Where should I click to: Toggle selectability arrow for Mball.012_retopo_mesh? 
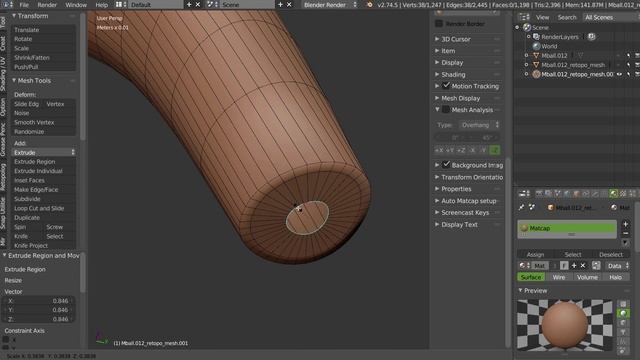629,65
